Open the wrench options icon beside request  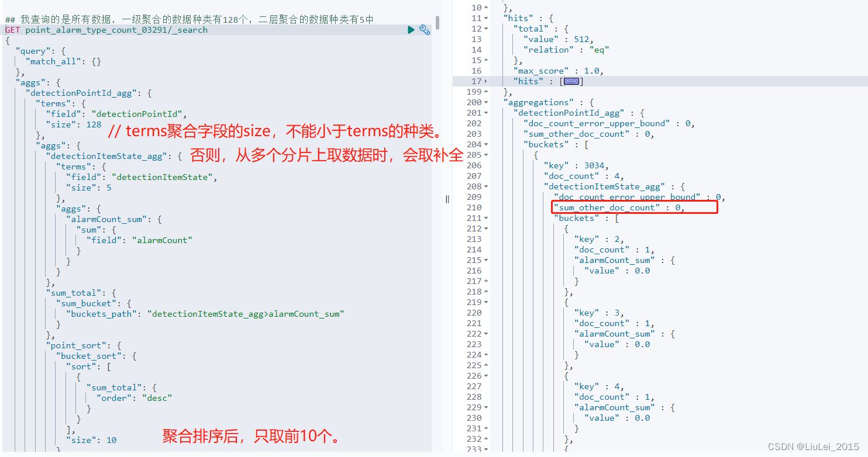tap(425, 30)
